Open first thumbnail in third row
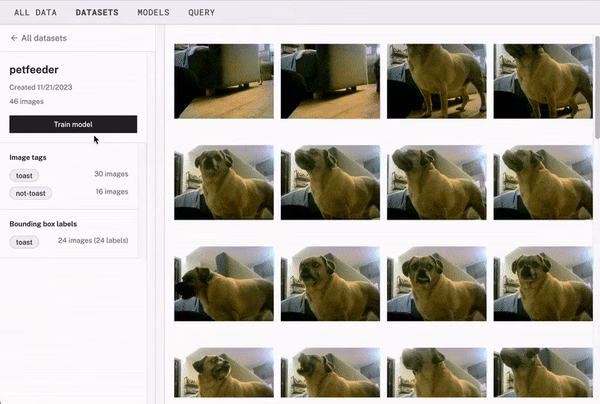 coord(224,283)
